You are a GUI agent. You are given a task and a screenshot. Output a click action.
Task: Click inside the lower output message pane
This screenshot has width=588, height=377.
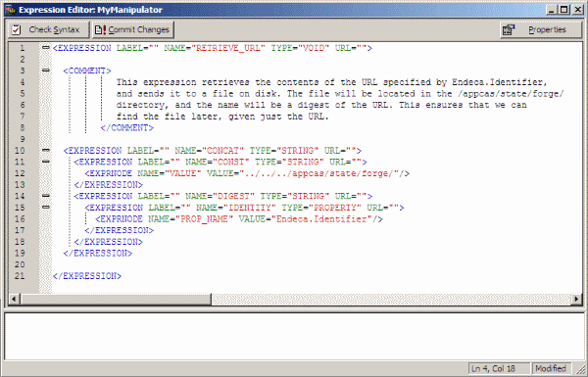pos(294,336)
